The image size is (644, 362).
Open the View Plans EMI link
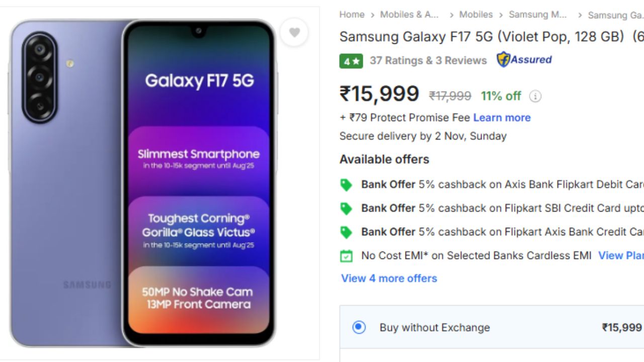click(620, 255)
